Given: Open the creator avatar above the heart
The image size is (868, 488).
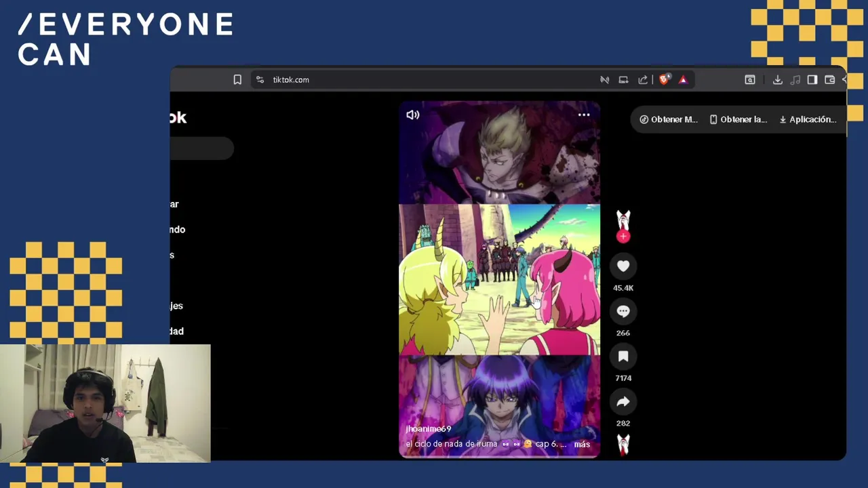Looking at the screenshot, I should 623,220.
